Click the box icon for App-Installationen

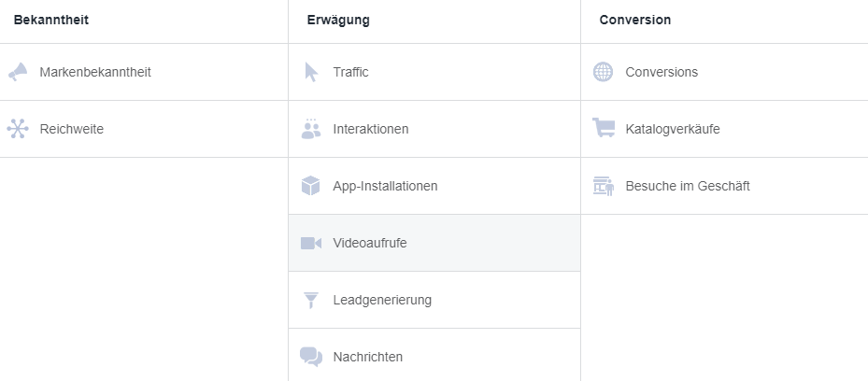[311, 186]
